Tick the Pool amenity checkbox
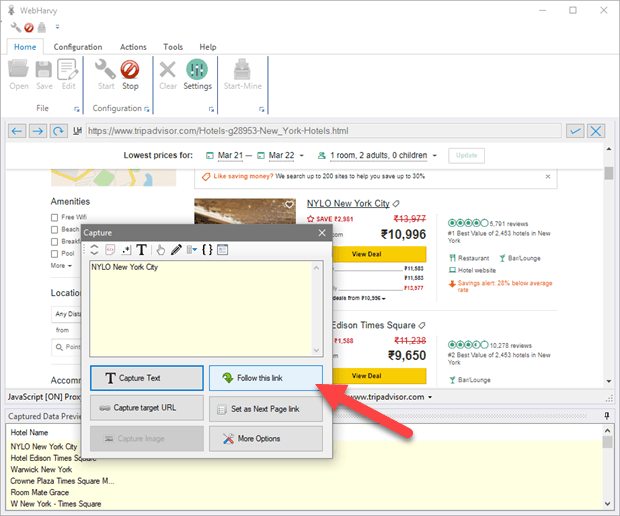Image resolution: width=620 pixels, height=516 pixels. 55,254
